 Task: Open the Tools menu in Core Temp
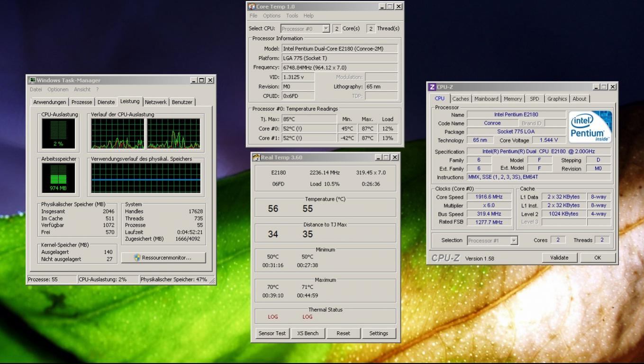tap(292, 16)
